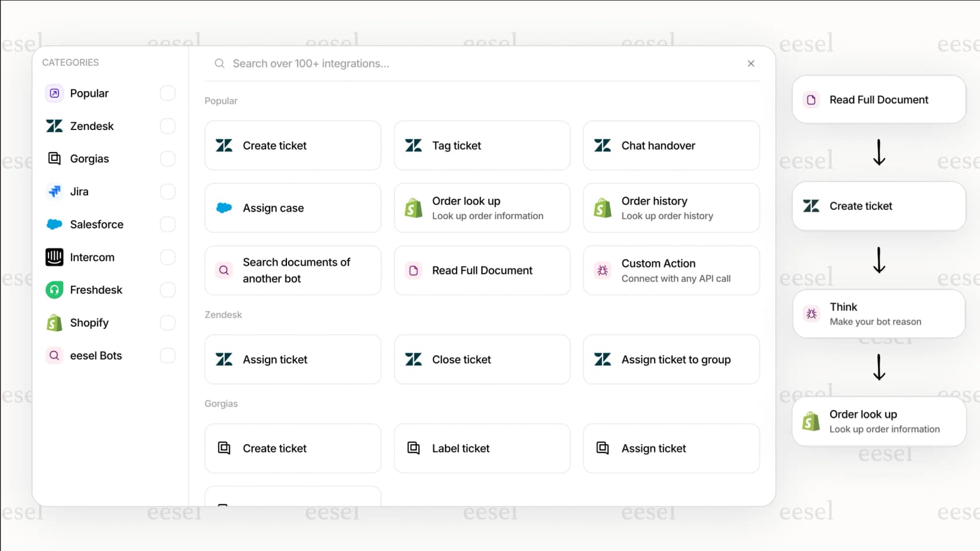
Task: Open the Order look up workflow step
Action: pyautogui.click(x=879, y=422)
